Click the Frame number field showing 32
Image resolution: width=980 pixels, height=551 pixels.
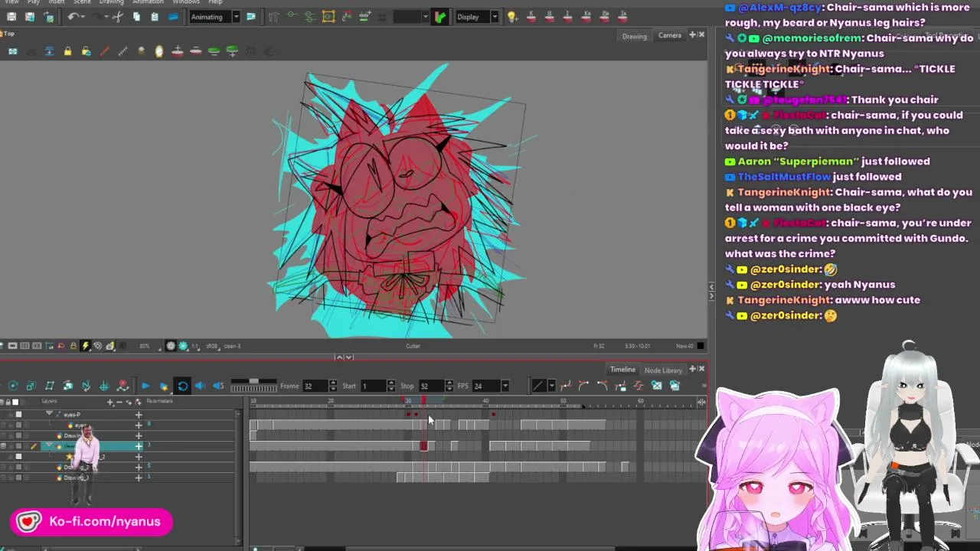coord(315,386)
